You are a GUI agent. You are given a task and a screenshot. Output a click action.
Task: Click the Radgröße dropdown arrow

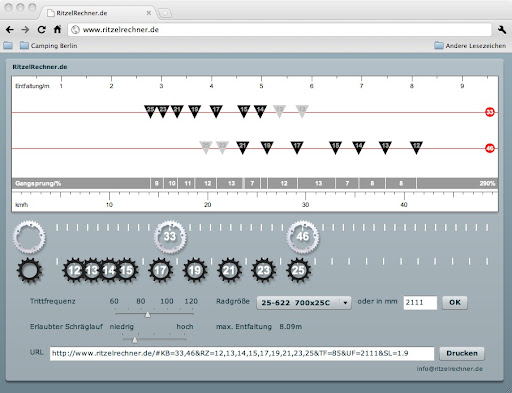(x=345, y=303)
